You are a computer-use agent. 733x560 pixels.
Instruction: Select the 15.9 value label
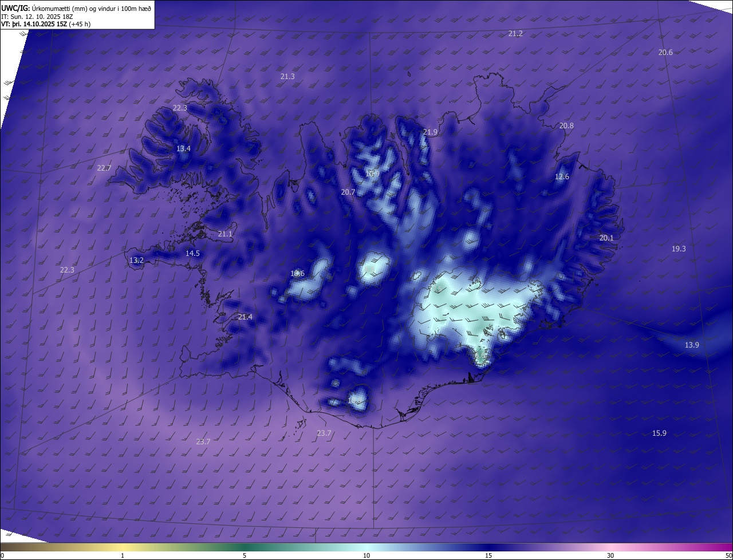coord(659,433)
